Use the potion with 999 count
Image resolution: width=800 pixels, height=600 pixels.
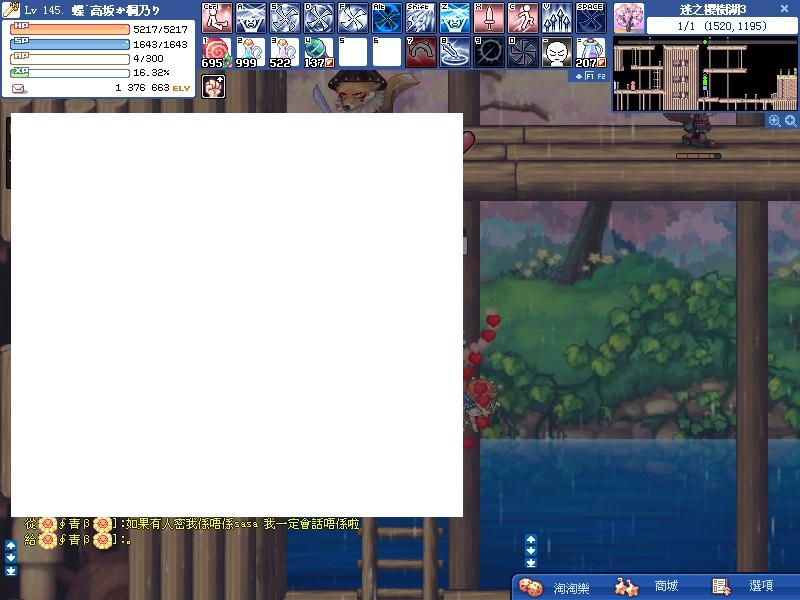click(x=251, y=52)
